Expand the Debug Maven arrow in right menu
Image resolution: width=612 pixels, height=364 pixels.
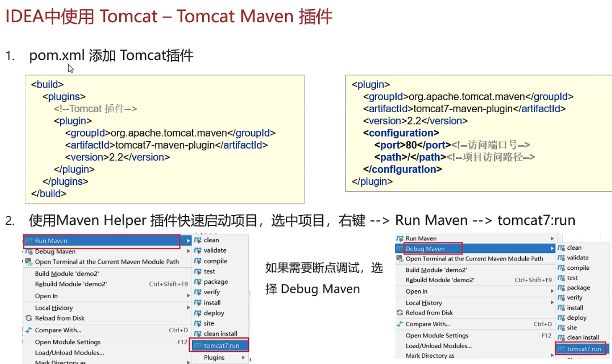[x=553, y=248]
